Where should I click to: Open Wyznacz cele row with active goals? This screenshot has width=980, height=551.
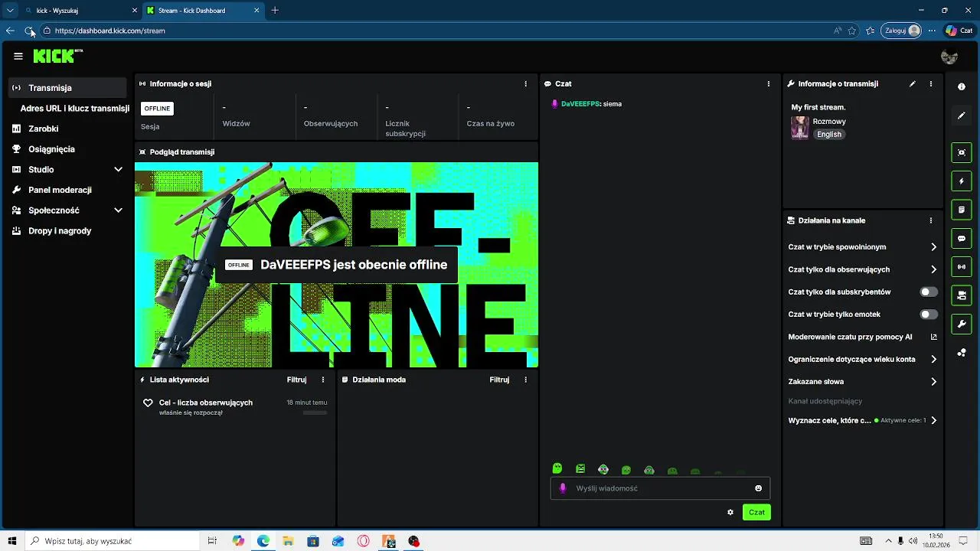pos(862,420)
